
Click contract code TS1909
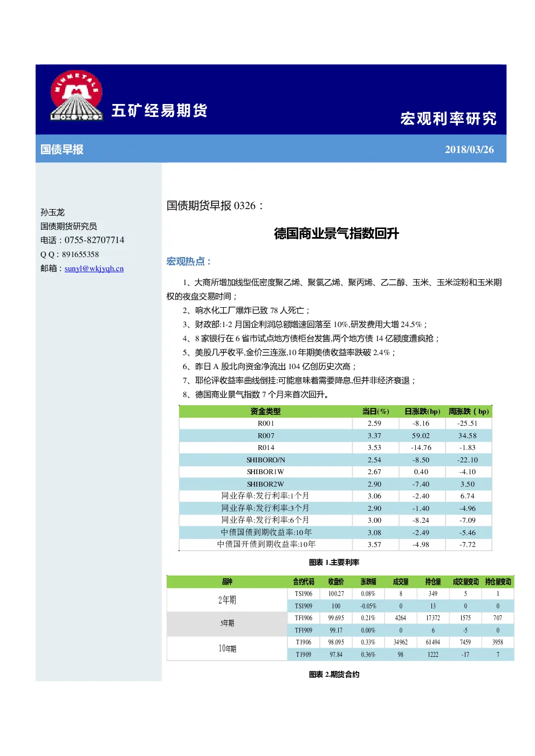304,606
